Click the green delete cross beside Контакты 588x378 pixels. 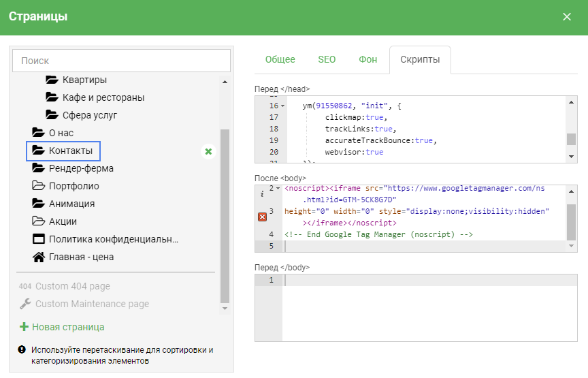tap(209, 151)
